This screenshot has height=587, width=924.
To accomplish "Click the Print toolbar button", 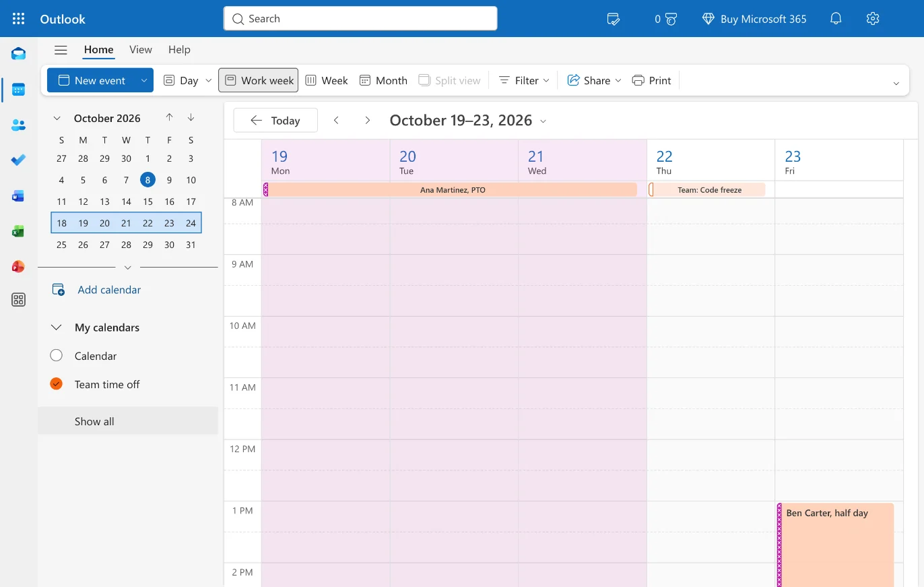I will point(651,80).
